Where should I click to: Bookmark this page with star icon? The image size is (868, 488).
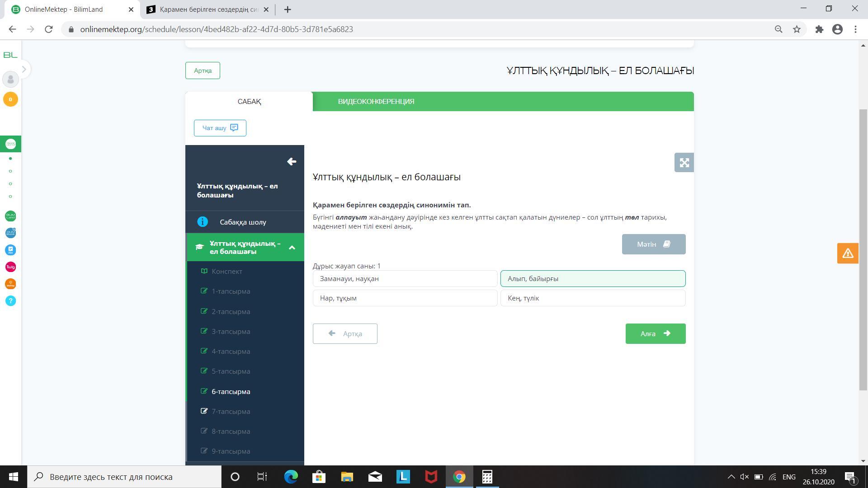tap(797, 29)
